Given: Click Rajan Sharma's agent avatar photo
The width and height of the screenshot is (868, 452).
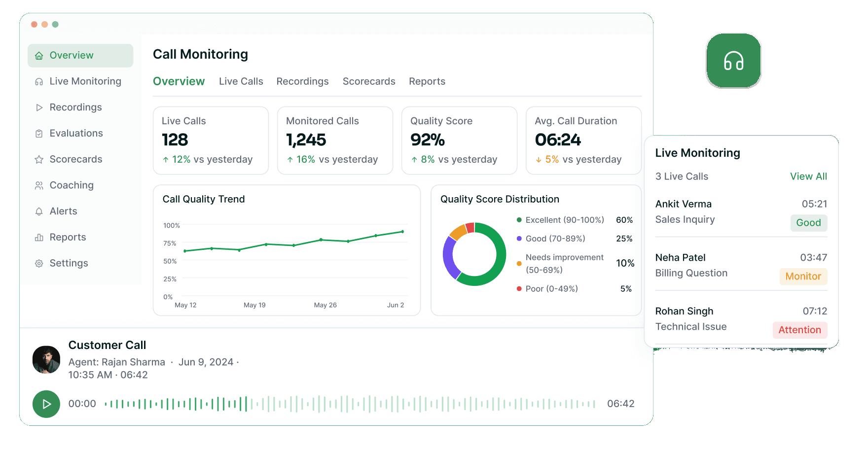Looking at the screenshot, I should (46, 359).
